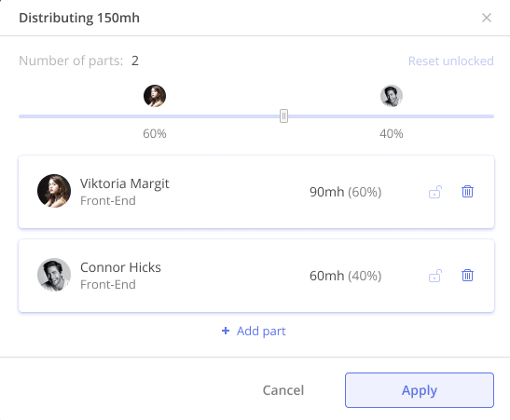This screenshot has height=420, width=510.
Task: Delete Viktoria Margit's part with trash icon
Action: pos(467,191)
